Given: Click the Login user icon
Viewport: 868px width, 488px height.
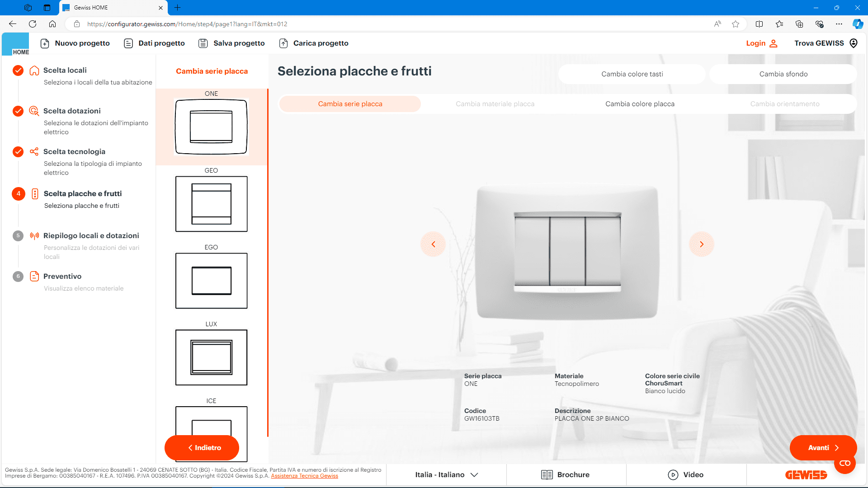Looking at the screenshot, I should click(774, 43).
